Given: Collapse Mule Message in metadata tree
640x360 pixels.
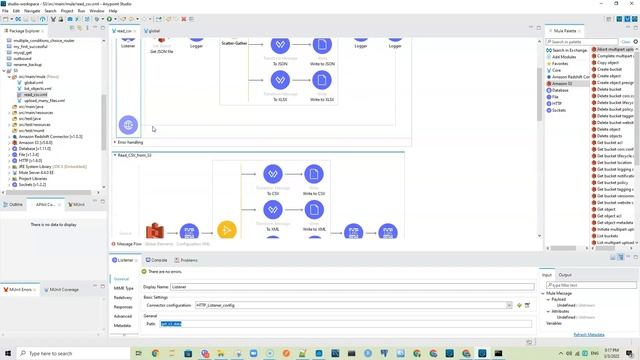Looking at the screenshot, I should tap(543, 293).
